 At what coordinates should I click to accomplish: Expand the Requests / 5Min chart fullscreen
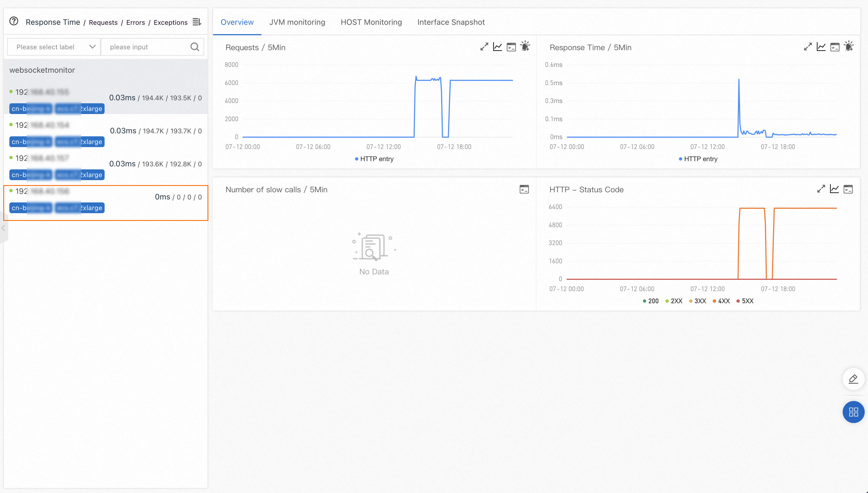484,47
